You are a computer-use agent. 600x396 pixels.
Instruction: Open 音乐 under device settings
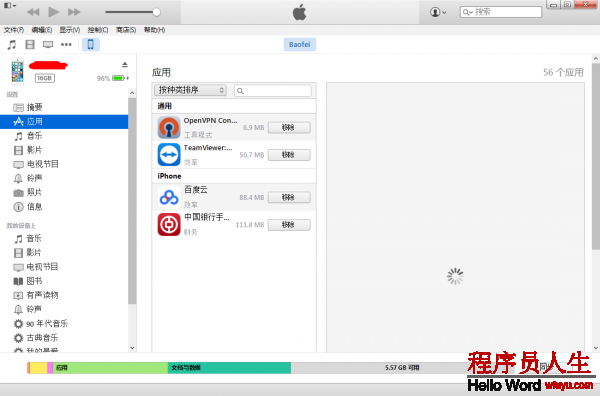(64, 136)
